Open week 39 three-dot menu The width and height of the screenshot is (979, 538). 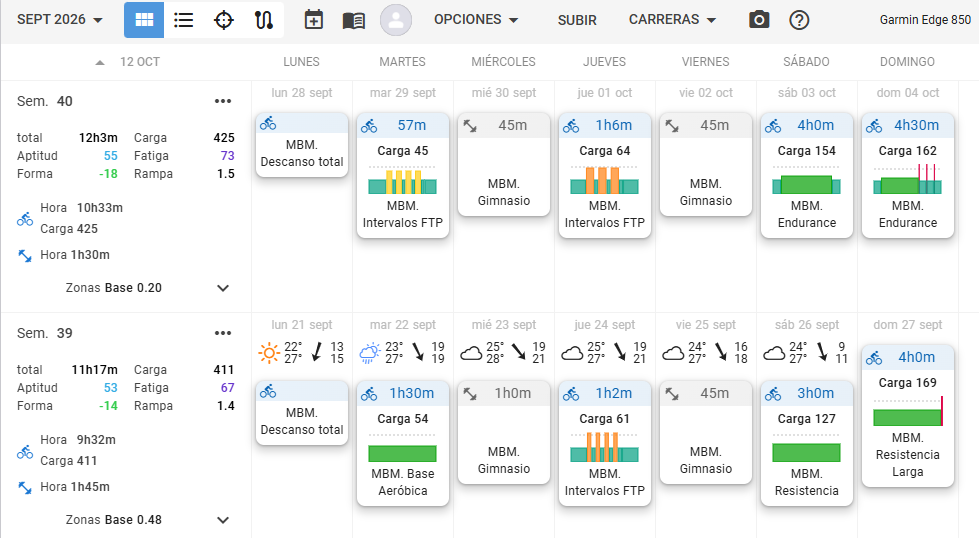pyautogui.click(x=223, y=333)
